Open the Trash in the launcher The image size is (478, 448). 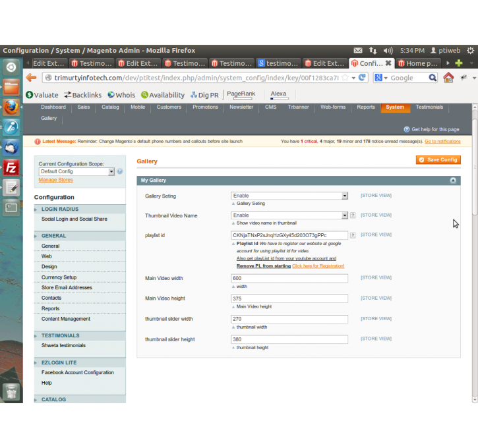pos(11,391)
